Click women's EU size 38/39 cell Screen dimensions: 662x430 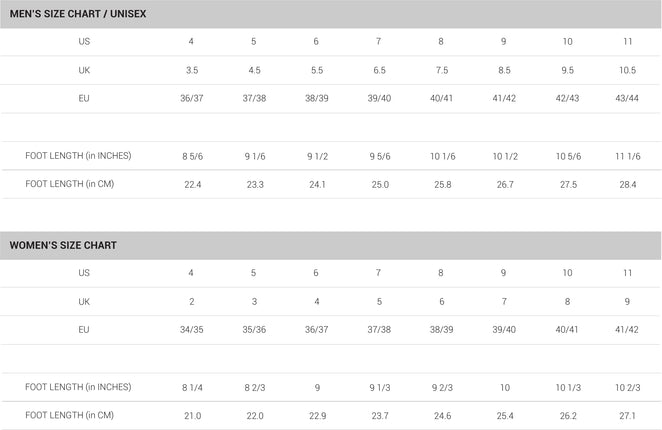442,329
